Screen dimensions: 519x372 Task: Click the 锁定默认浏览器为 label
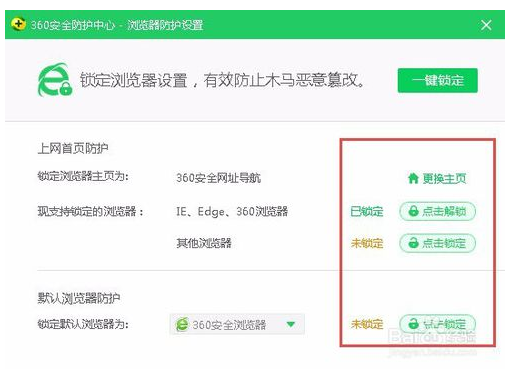pos(83,324)
